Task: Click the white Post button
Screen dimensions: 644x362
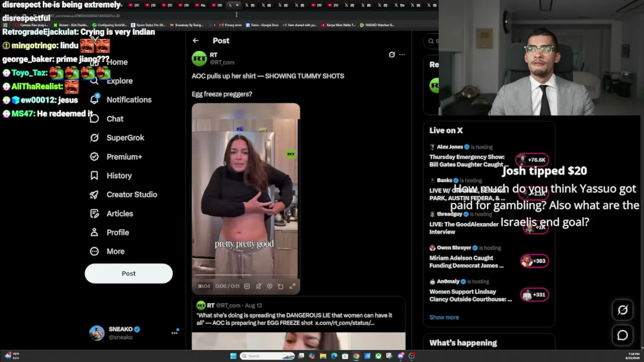Action: click(x=128, y=274)
